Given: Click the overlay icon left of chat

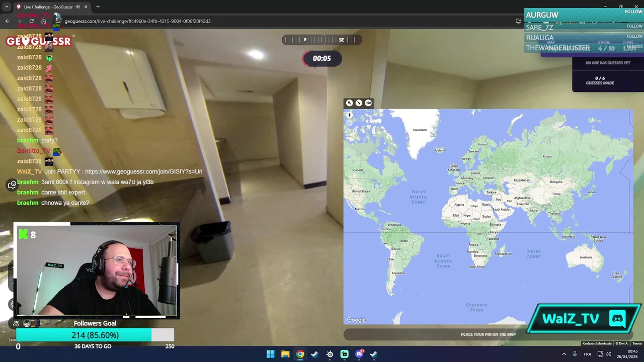Looking at the screenshot, I should tap(12, 185).
